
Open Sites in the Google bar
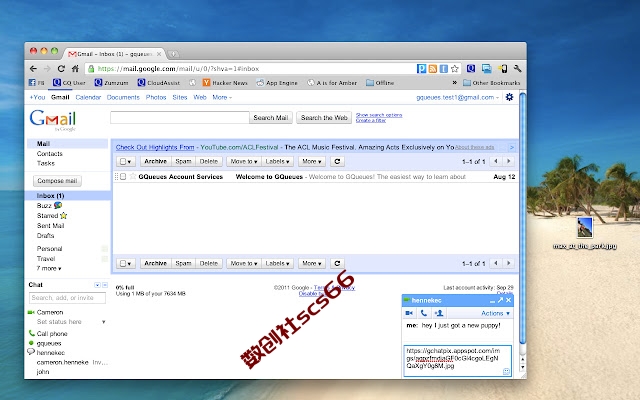point(180,98)
